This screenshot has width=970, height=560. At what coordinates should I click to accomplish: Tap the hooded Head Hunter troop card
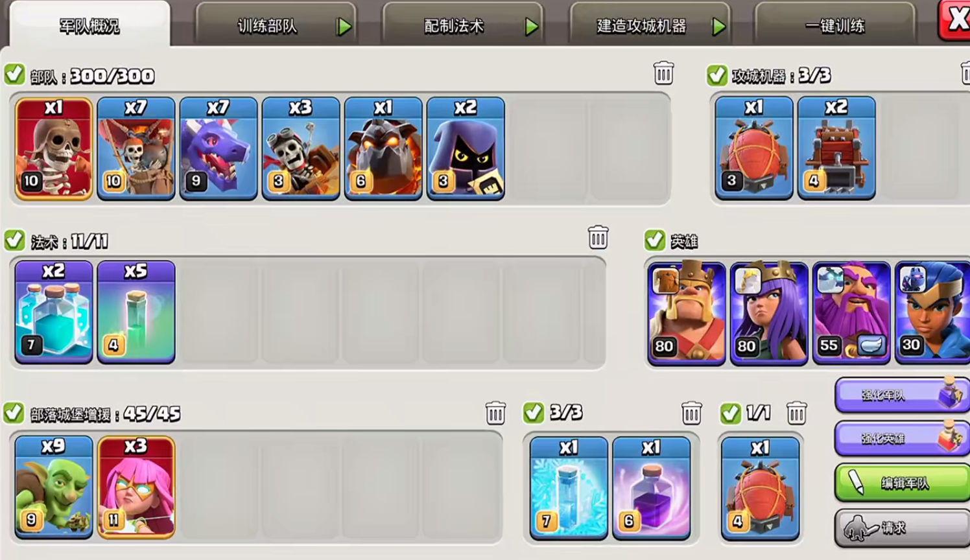pyautogui.click(x=466, y=148)
